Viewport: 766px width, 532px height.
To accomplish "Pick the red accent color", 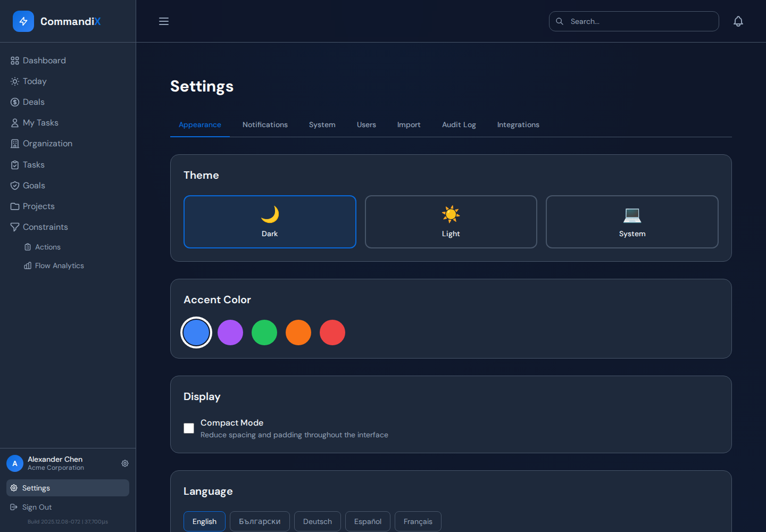I will click(332, 332).
